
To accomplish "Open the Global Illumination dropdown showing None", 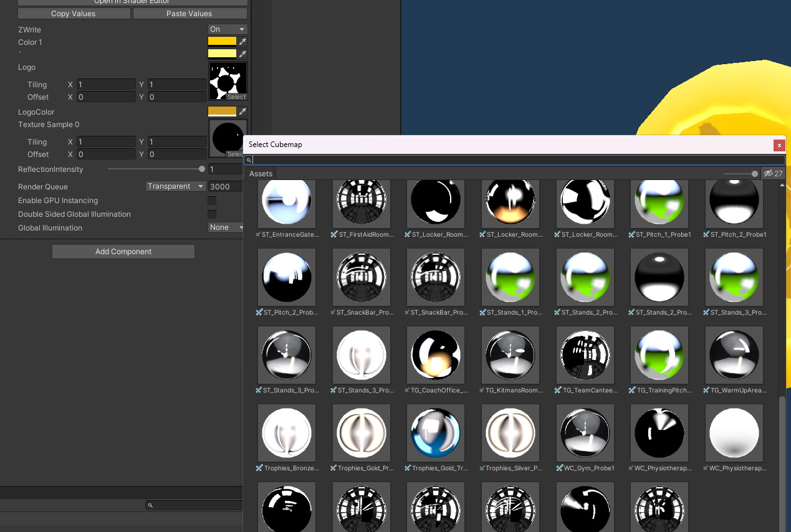I will click(226, 227).
